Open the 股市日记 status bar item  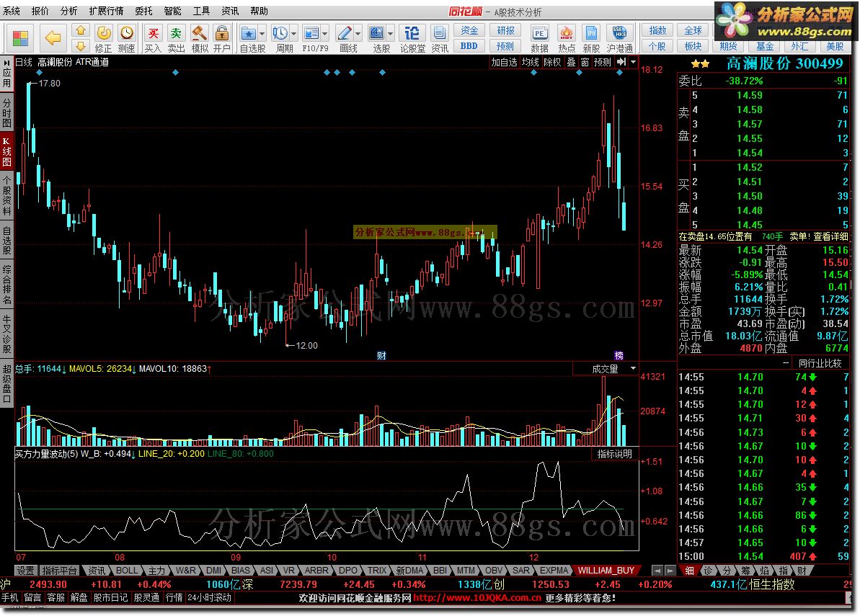point(110,597)
